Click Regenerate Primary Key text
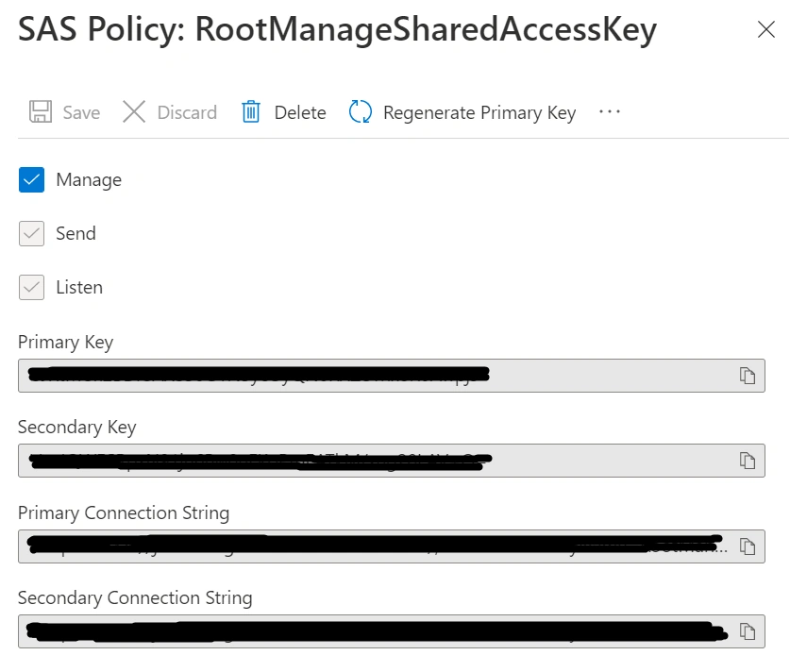 pyautogui.click(x=479, y=113)
